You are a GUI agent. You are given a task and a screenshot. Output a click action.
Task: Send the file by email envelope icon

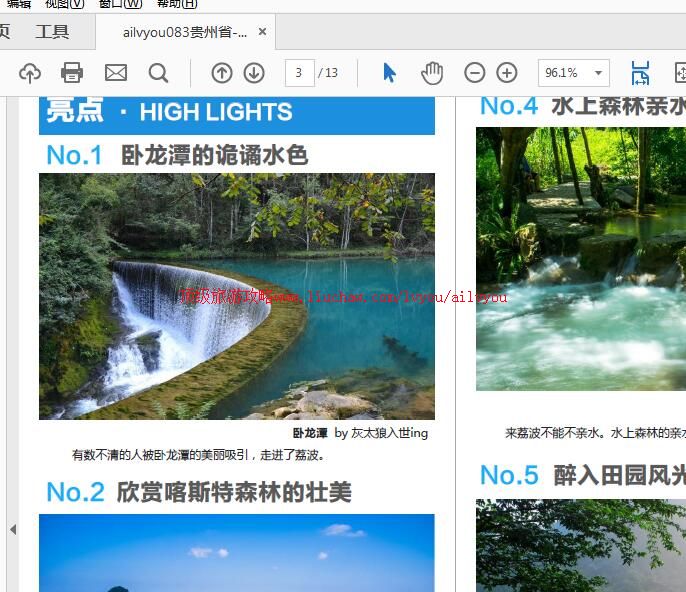pos(116,73)
